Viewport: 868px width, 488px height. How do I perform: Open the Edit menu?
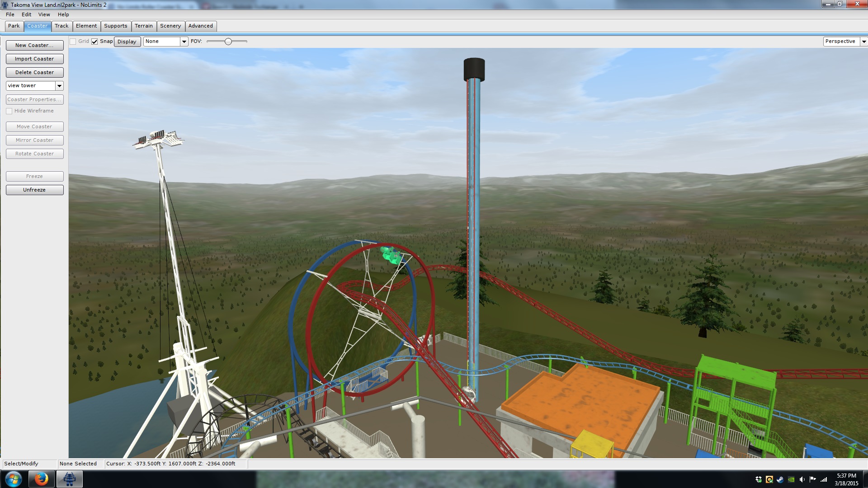point(26,14)
